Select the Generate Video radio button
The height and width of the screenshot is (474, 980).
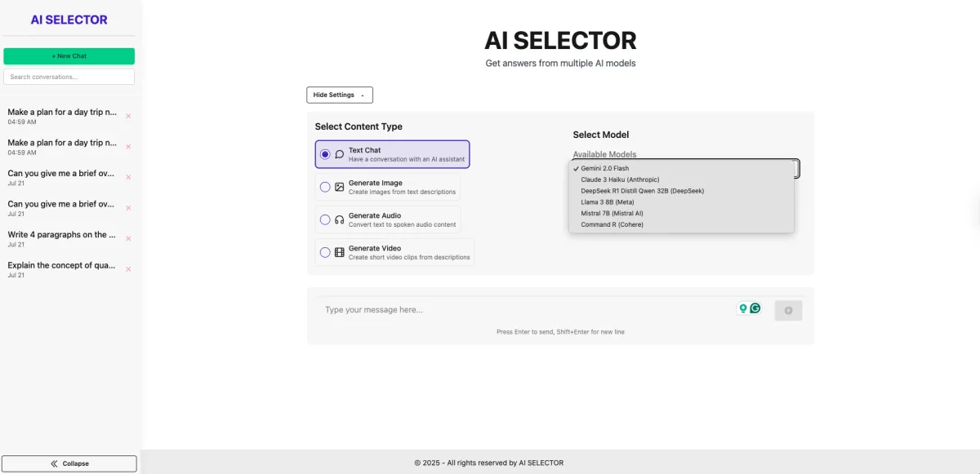325,252
